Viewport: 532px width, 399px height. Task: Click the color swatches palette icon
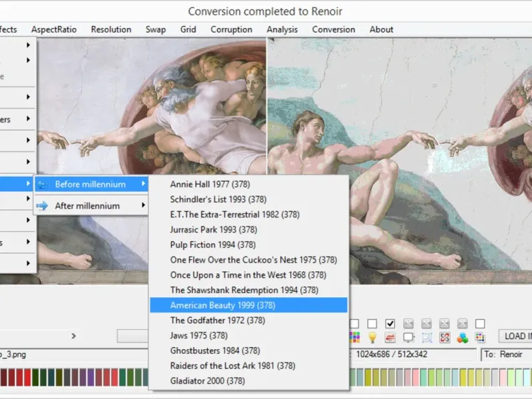pyautogui.click(x=480, y=337)
